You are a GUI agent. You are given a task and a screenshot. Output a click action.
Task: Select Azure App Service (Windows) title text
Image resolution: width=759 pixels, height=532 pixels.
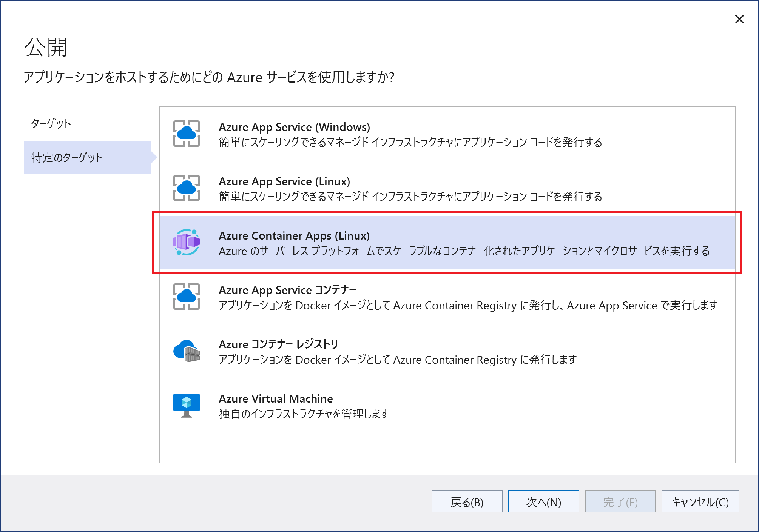(294, 127)
